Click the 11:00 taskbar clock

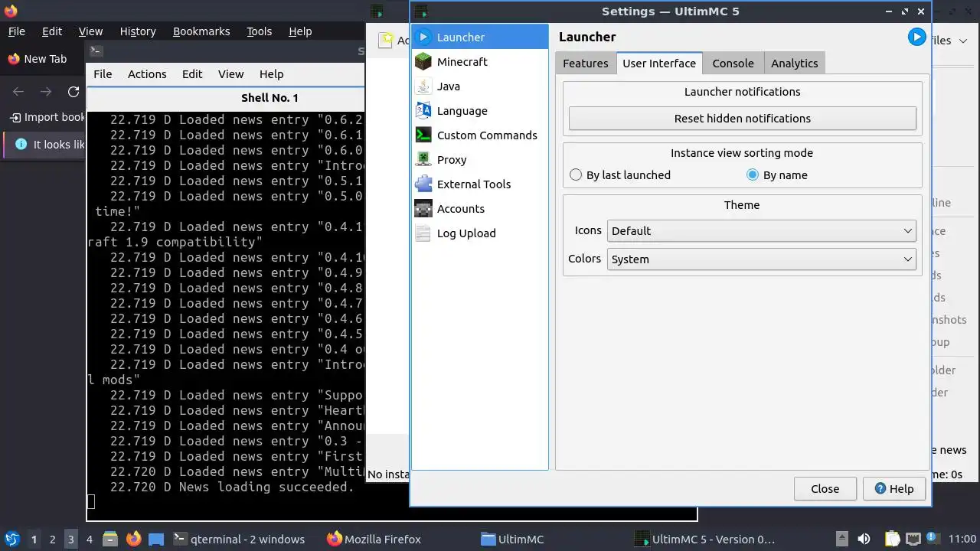pos(962,539)
